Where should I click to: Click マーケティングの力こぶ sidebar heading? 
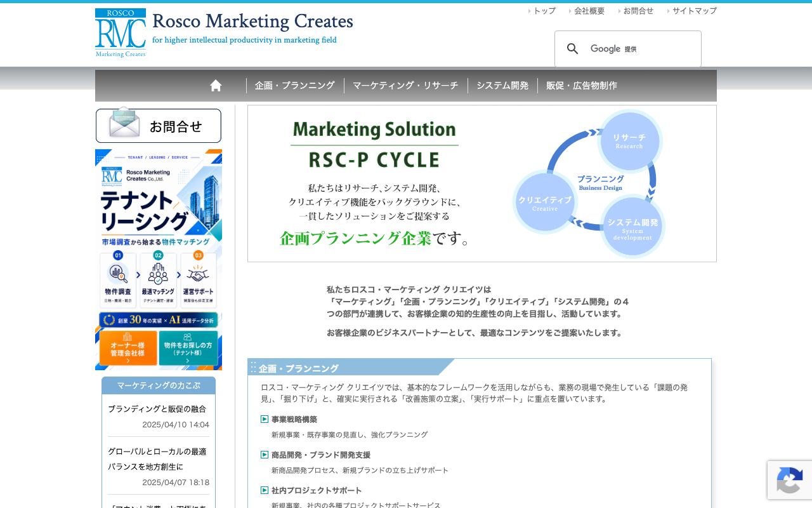pyautogui.click(x=159, y=385)
